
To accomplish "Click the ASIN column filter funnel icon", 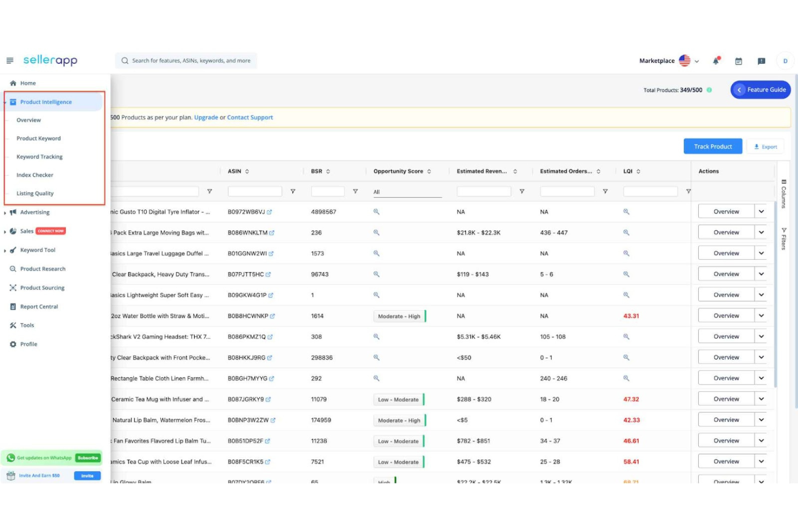I will [293, 191].
